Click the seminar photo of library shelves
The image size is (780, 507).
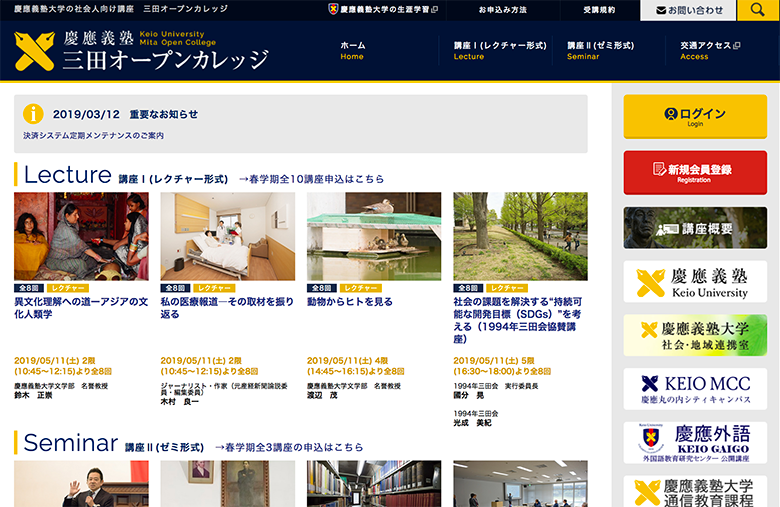(374, 484)
